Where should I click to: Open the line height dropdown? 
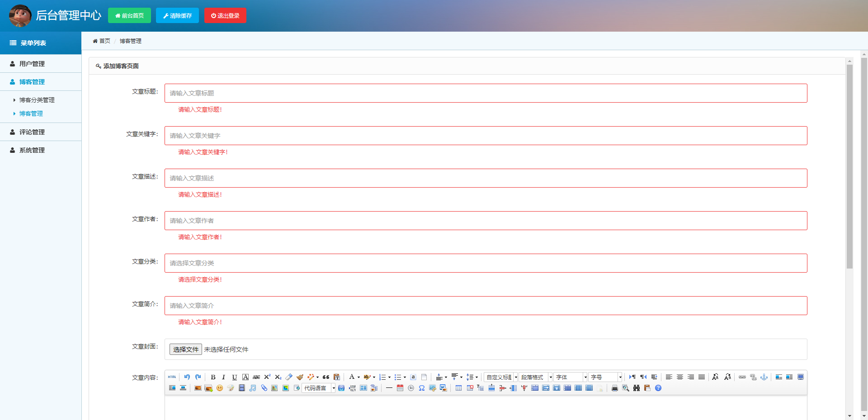(x=476, y=377)
